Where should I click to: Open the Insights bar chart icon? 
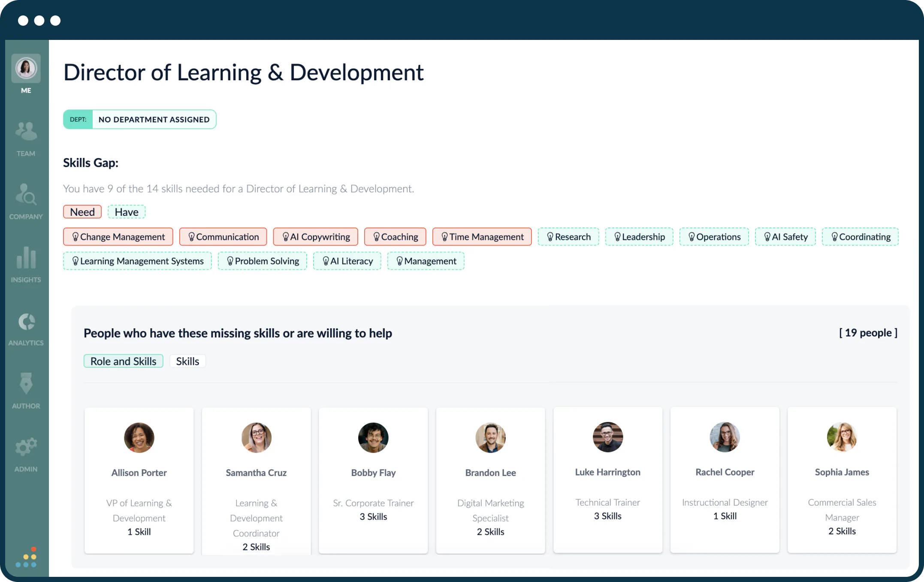click(x=26, y=258)
